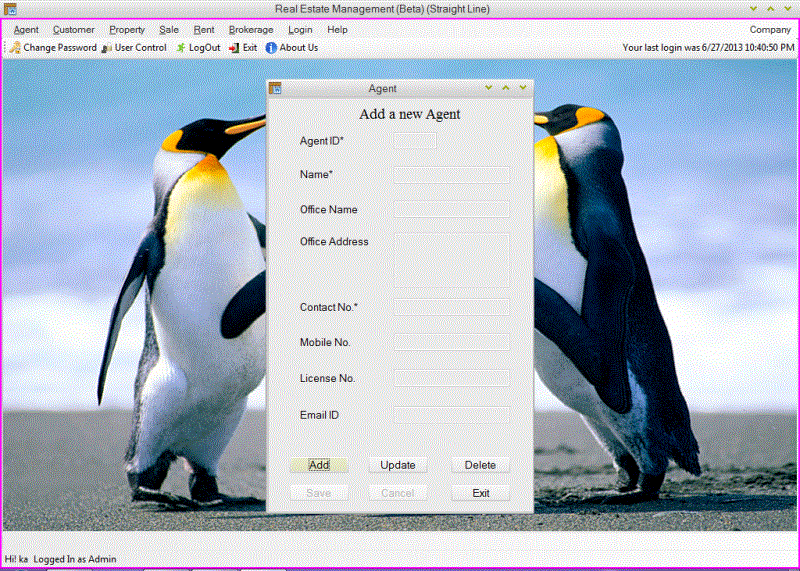This screenshot has width=800, height=571.
Task: Focus the Mobile No. field
Action: 452,342
